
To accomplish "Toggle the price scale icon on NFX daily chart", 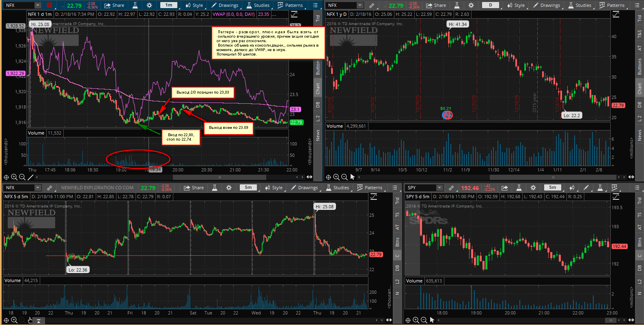I will tap(616, 14).
